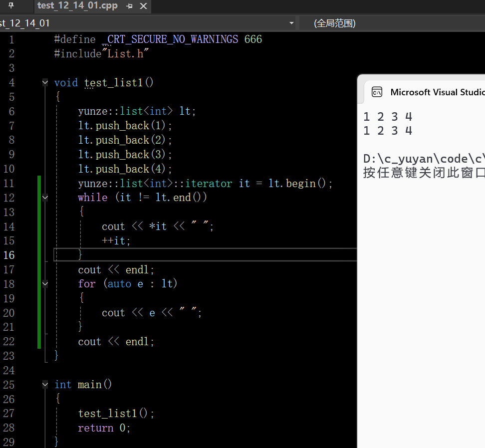Click the 按任意键关闭此窗口 message in the console

coord(424,173)
